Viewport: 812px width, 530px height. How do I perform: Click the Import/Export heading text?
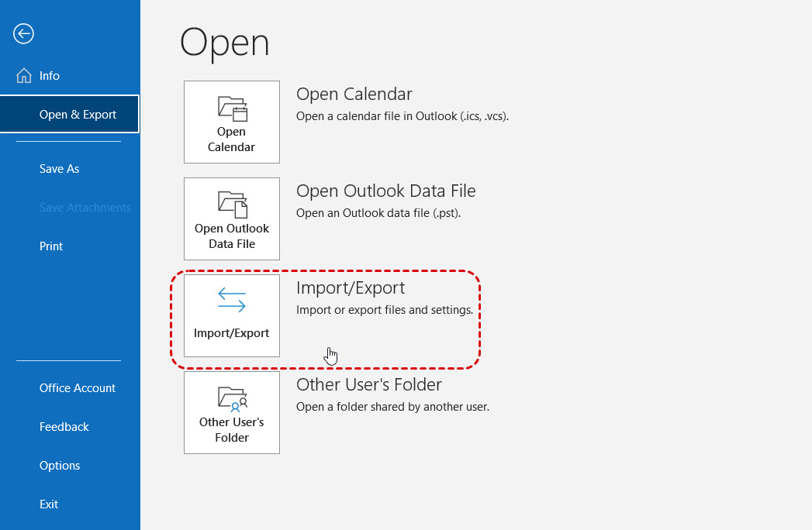click(x=351, y=288)
